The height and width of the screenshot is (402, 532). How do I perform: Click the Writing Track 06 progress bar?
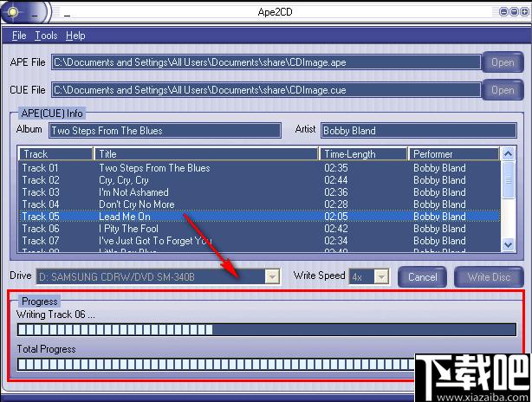pyautogui.click(x=267, y=330)
